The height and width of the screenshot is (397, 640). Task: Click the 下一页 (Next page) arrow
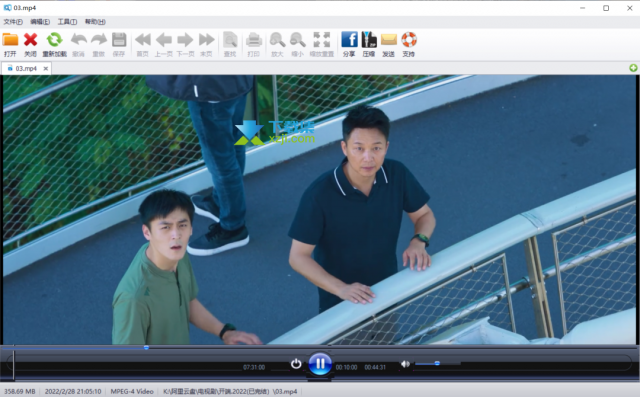[185, 40]
